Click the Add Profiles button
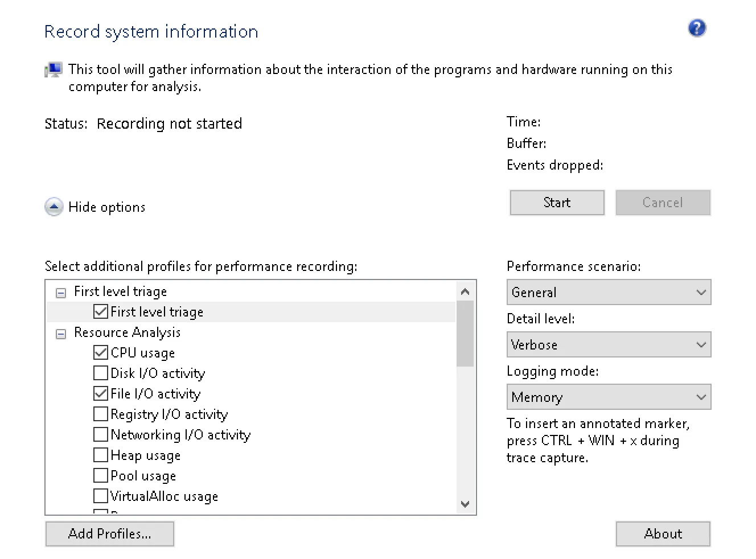Image resolution: width=756 pixels, height=559 pixels. pos(110,534)
